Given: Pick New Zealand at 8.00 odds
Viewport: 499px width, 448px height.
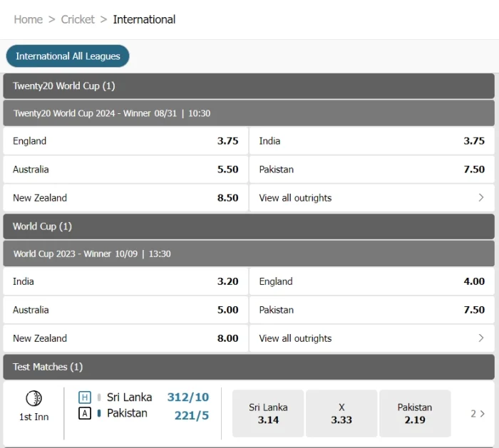Looking at the screenshot, I should coord(125,338).
